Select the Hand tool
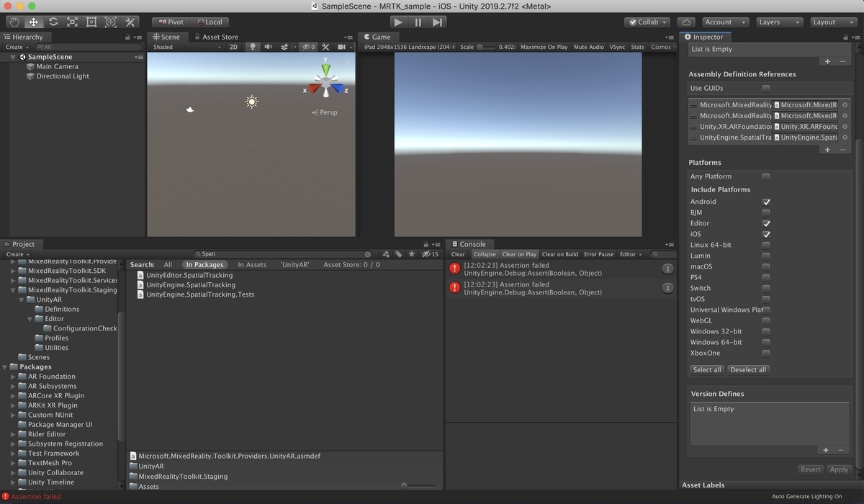 tap(14, 22)
